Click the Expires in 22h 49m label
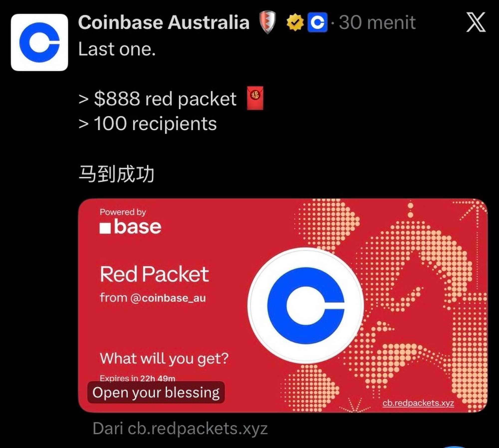 137,378
